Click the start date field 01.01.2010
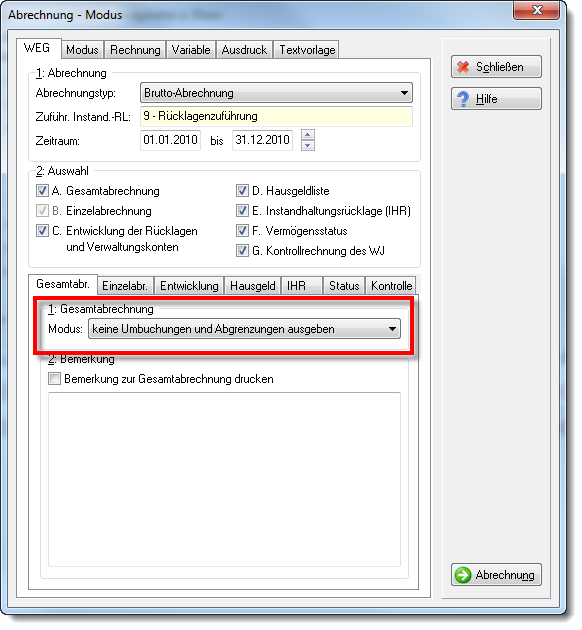This screenshot has width=582, height=630. pyautogui.click(x=170, y=140)
